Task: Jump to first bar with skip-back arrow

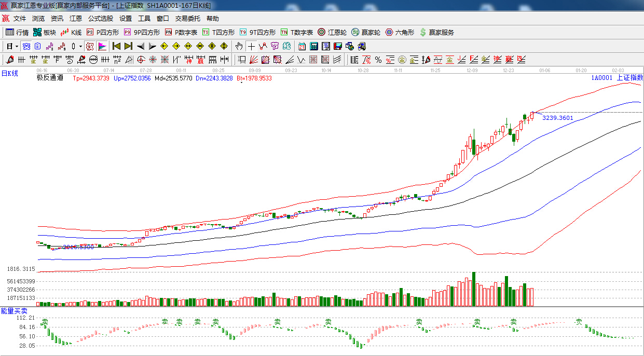Action: pyautogui.click(x=116, y=46)
